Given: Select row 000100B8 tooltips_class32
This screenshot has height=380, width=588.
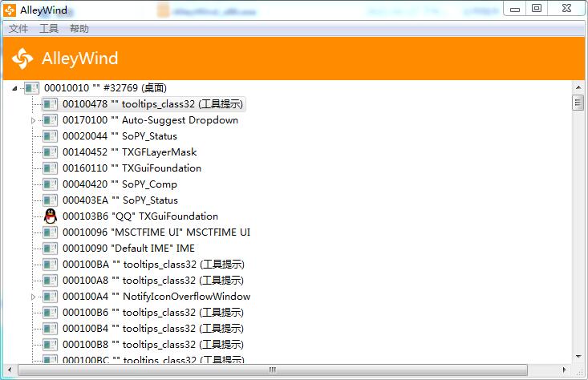Looking at the screenshot, I should pos(153,345).
